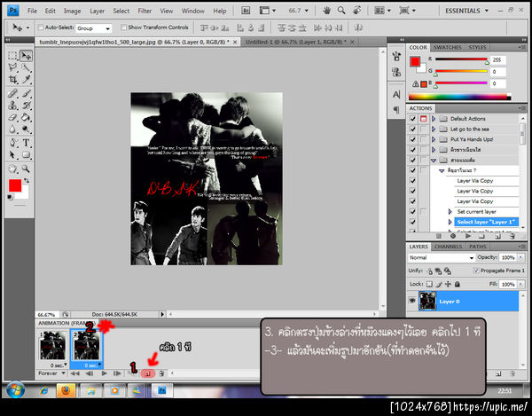The height and width of the screenshot is (416, 532).
Task: Open the Paragraph panel icon
Action: click(396, 109)
